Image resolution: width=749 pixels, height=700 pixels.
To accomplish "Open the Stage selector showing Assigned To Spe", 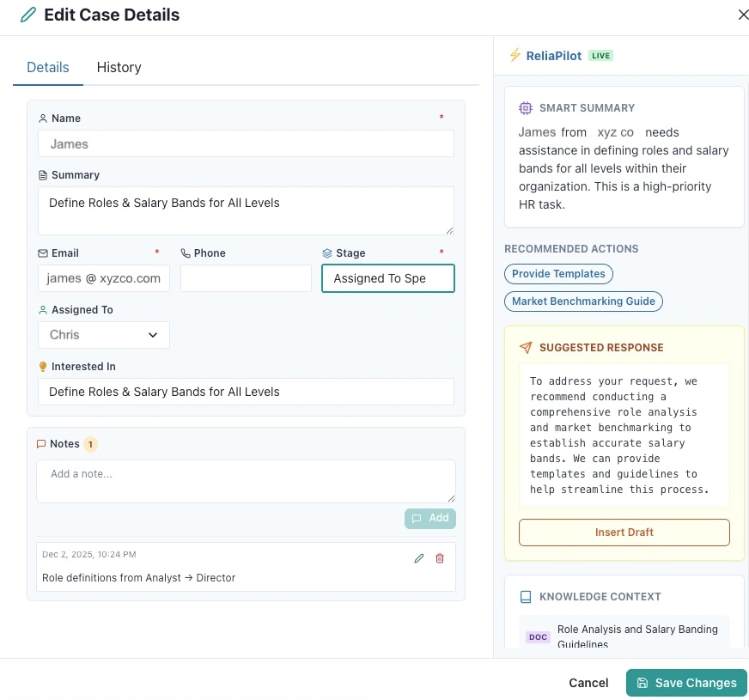I will (x=387, y=278).
